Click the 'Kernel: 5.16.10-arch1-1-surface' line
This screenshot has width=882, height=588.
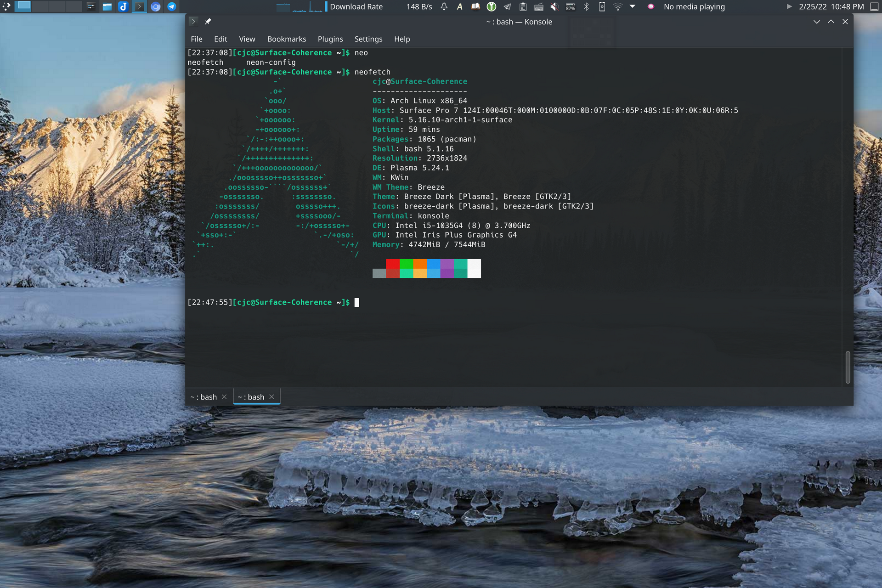442,120
